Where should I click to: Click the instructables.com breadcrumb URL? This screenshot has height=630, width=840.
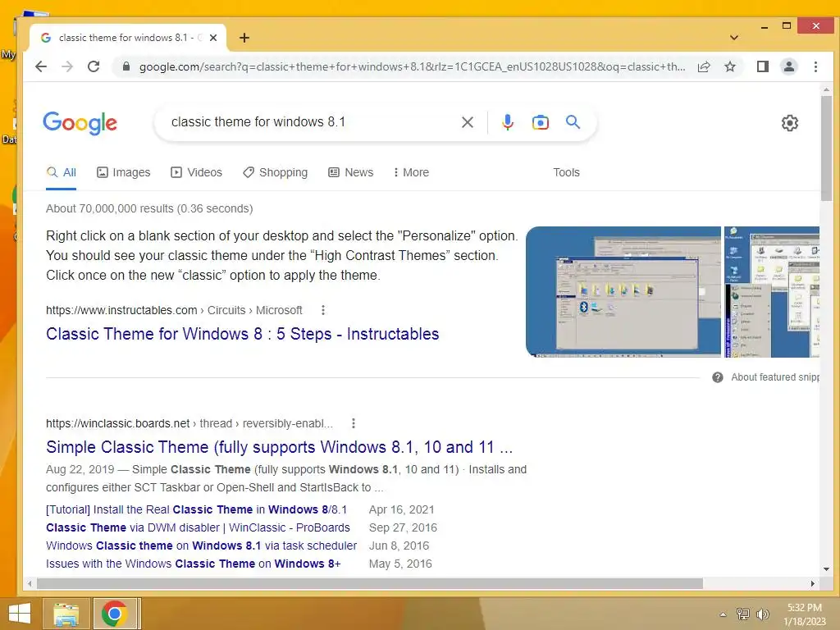click(174, 310)
